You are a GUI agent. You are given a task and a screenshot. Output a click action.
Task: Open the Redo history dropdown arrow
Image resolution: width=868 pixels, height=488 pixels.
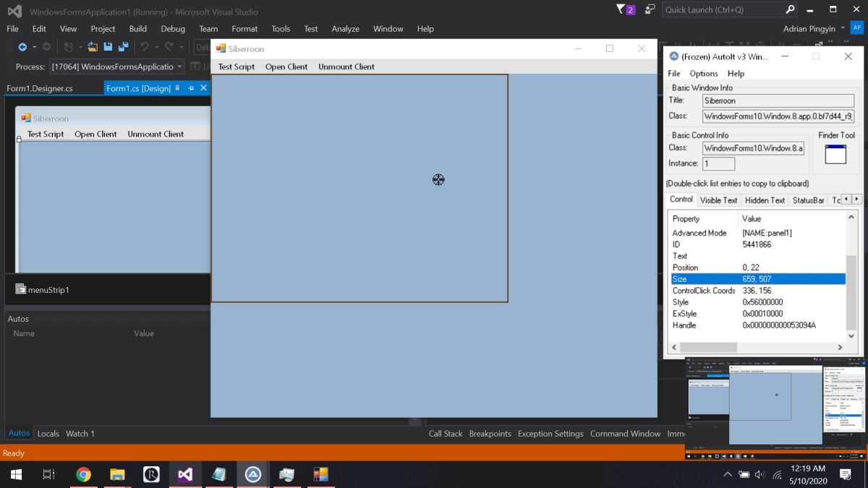coord(180,47)
